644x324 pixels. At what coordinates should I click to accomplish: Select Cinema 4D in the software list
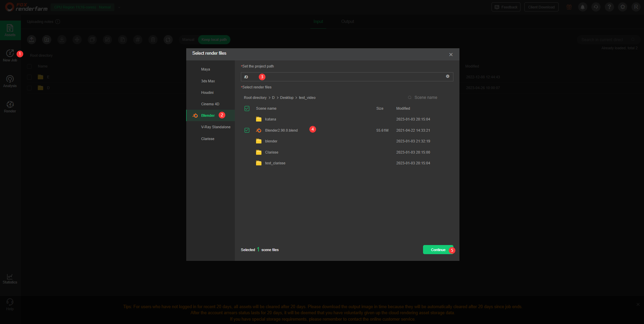211,104
